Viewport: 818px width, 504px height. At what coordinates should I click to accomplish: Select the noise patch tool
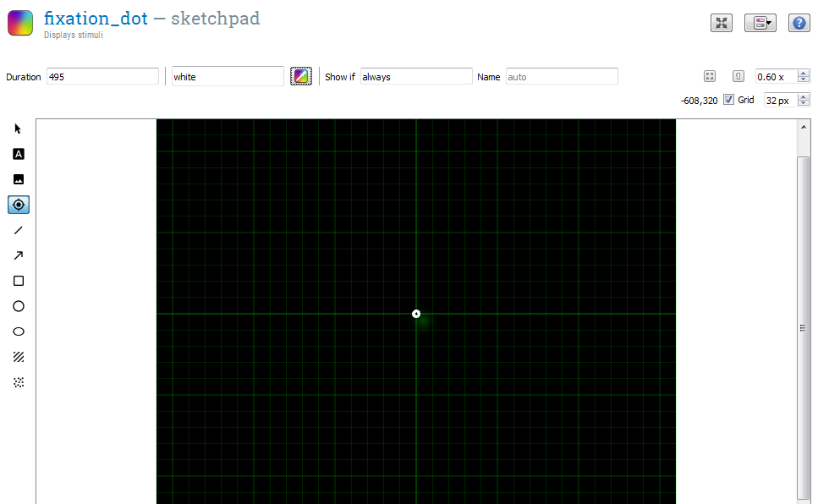19,382
